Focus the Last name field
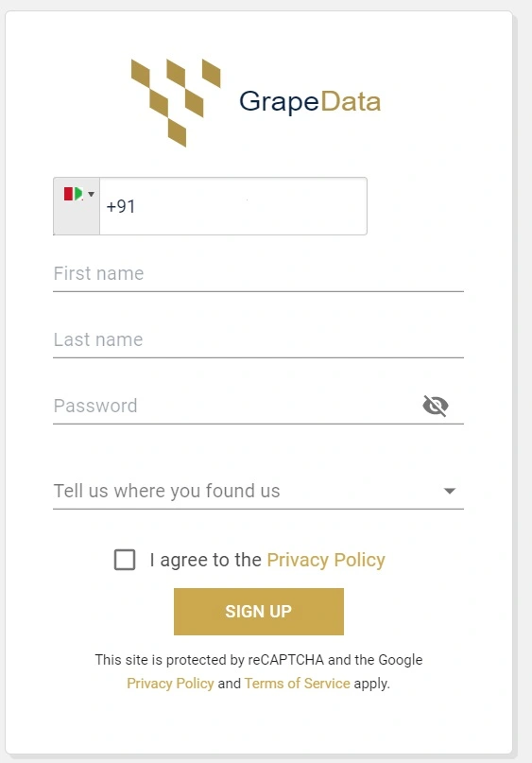 coord(258,340)
